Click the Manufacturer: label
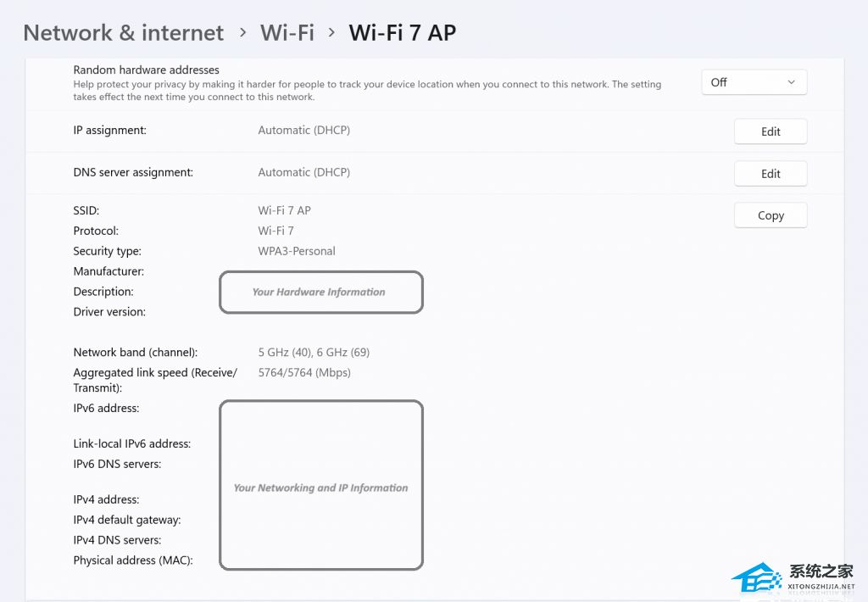The height and width of the screenshot is (602, 868). 108,271
